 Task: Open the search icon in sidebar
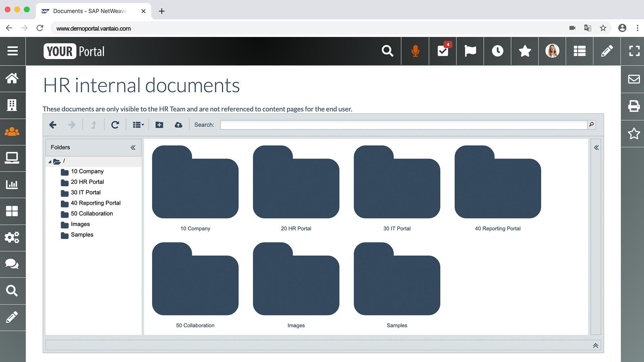coord(12,291)
